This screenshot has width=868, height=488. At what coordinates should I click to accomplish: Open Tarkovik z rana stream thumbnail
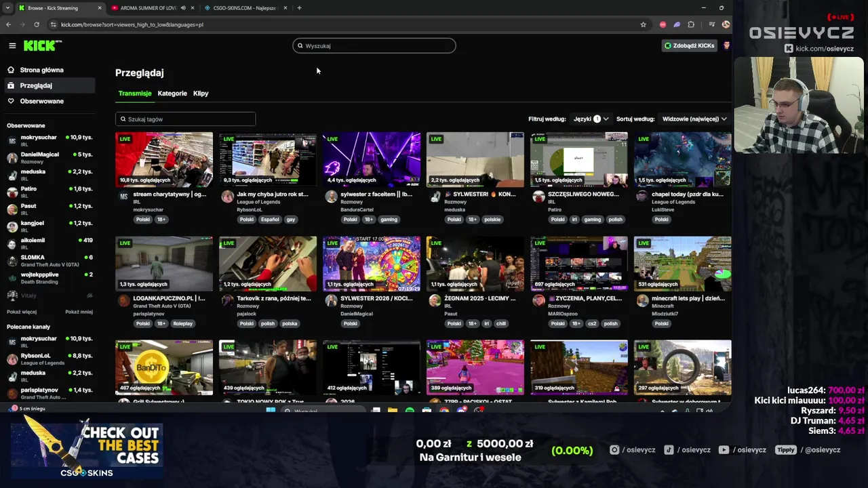tap(268, 264)
